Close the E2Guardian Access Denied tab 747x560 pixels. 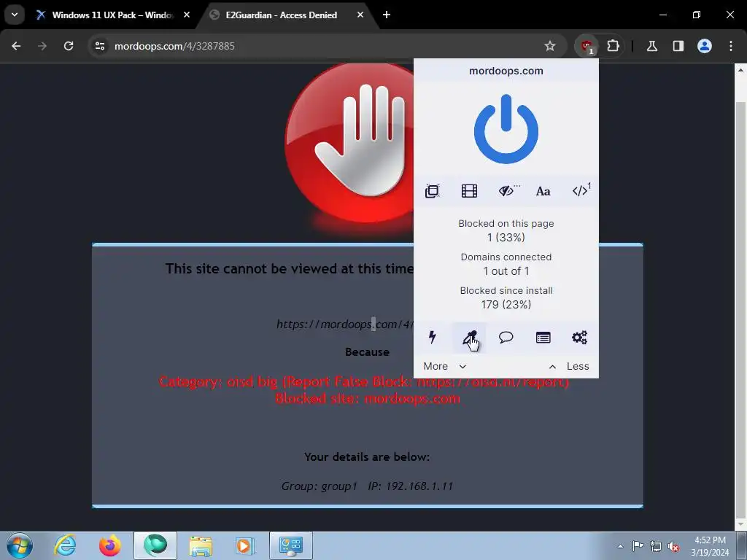pos(360,15)
